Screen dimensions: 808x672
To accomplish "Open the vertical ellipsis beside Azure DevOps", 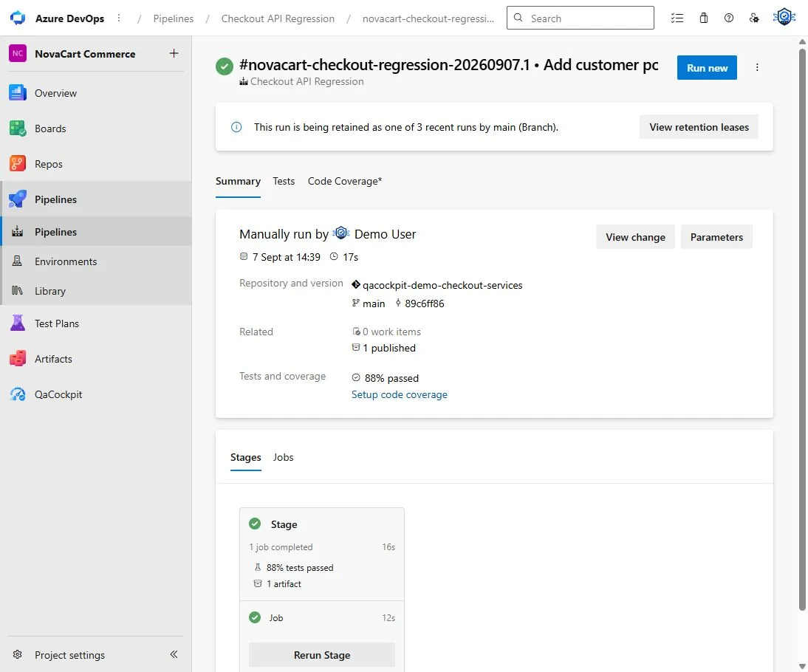I will click(x=119, y=18).
